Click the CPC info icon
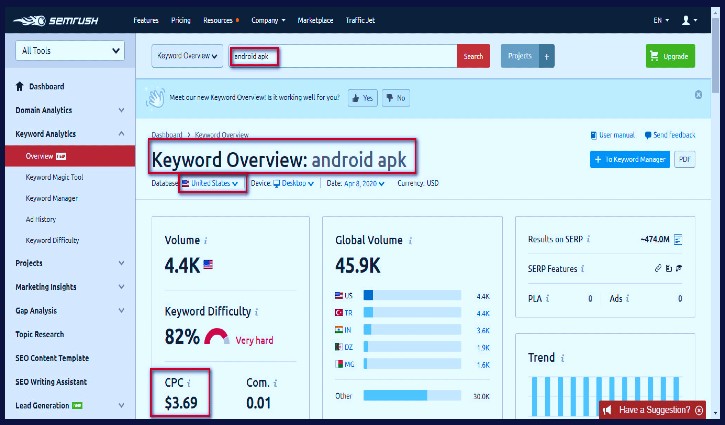The width and height of the screenshot is (725, 425). [x=189, y=383]
